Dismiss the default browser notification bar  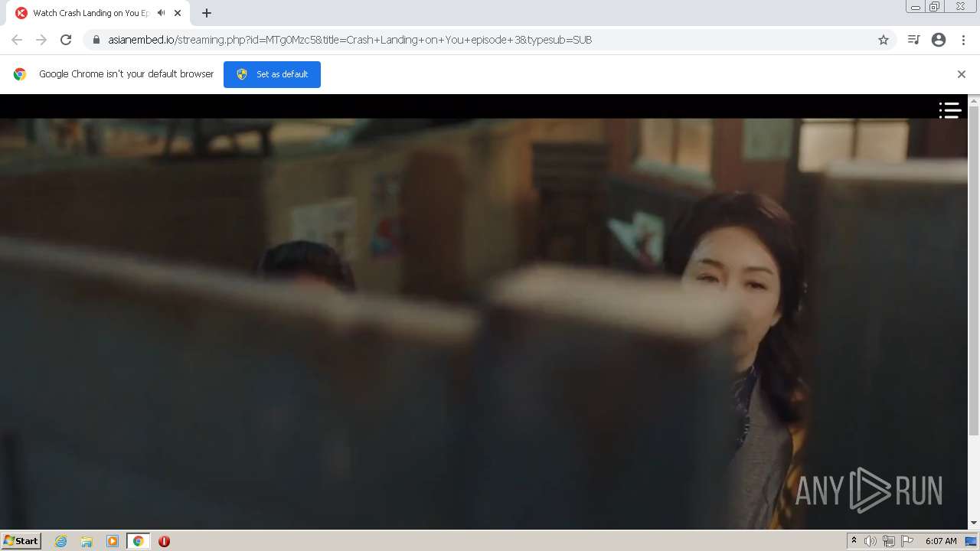point(962,74)
